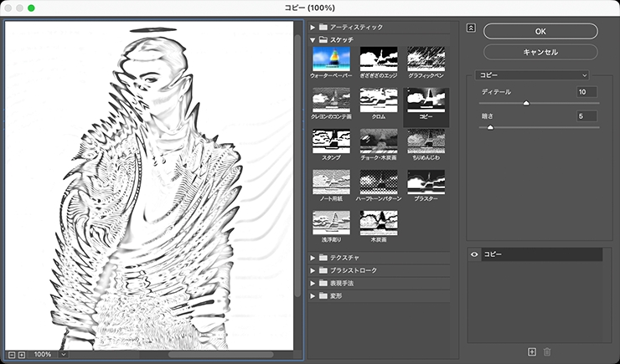Open the 100% zoom level dropdown
The image size is (620, 364).
coord(49,354)
